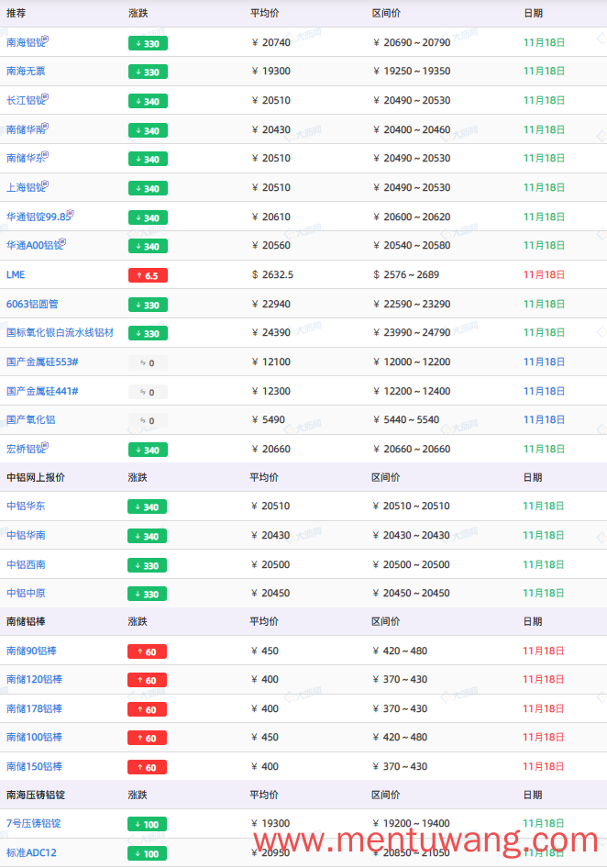
Task: Open the 南海铝锭 price link
Action: 25,42
